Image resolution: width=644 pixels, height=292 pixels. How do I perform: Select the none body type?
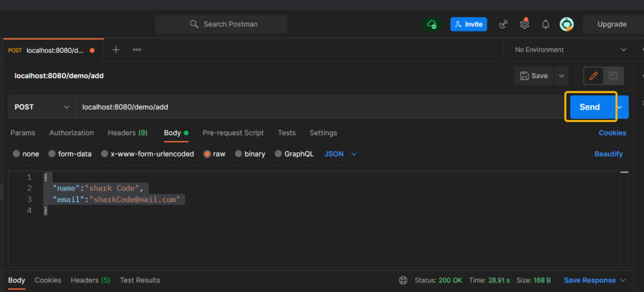click(x=26, y=154)
